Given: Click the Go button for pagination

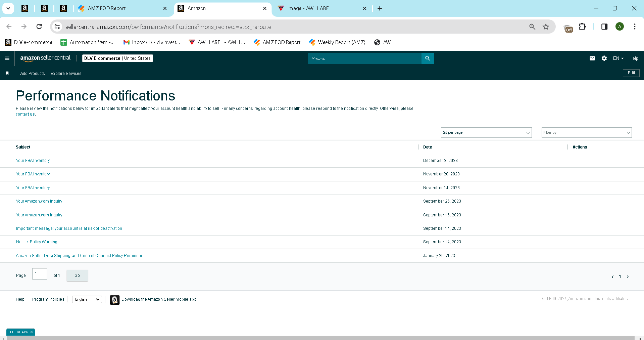Looking at the screenshot, I should point(77,275).
